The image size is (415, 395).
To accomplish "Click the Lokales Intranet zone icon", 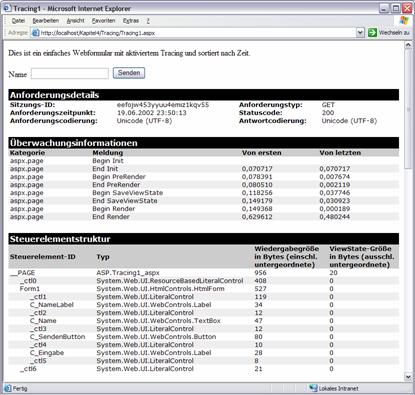I will (x=313, y=388).
